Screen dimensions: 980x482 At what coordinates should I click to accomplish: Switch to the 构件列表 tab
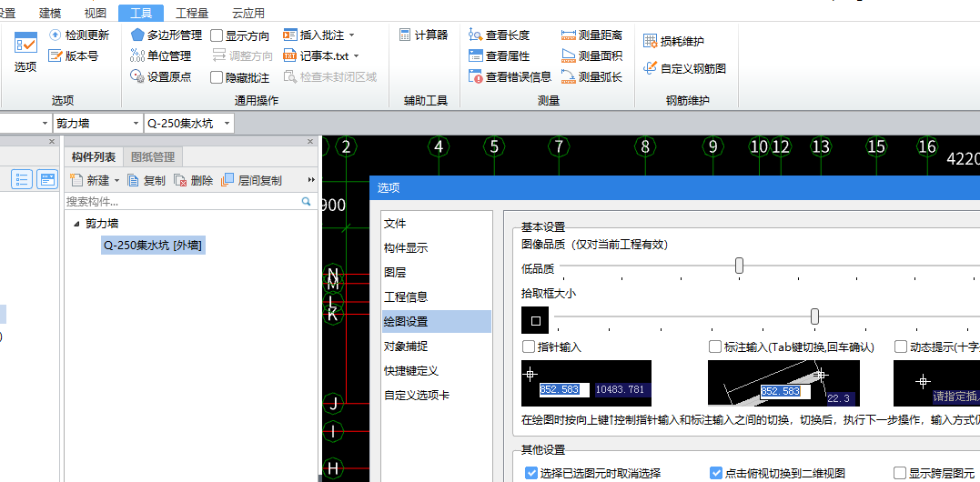[x=94, y=156]
